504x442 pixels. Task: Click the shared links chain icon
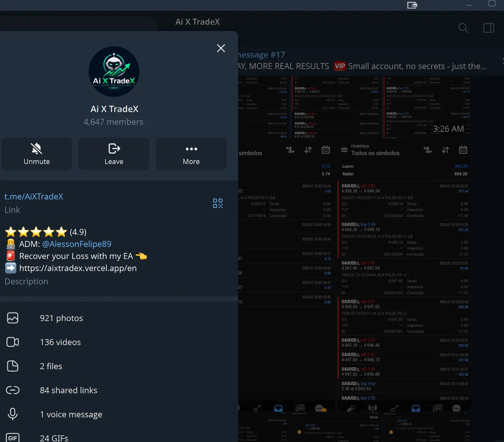click(x=13, y=390)
